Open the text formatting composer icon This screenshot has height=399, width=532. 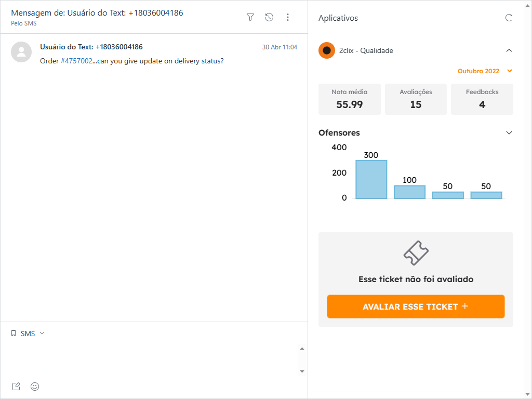pyautogui.click(x=16, y=386)
